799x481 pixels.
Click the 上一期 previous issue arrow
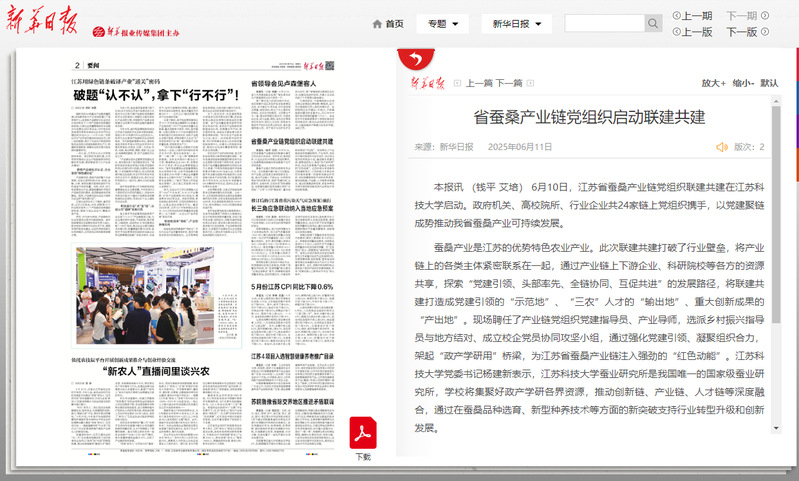tap(677, 15)
